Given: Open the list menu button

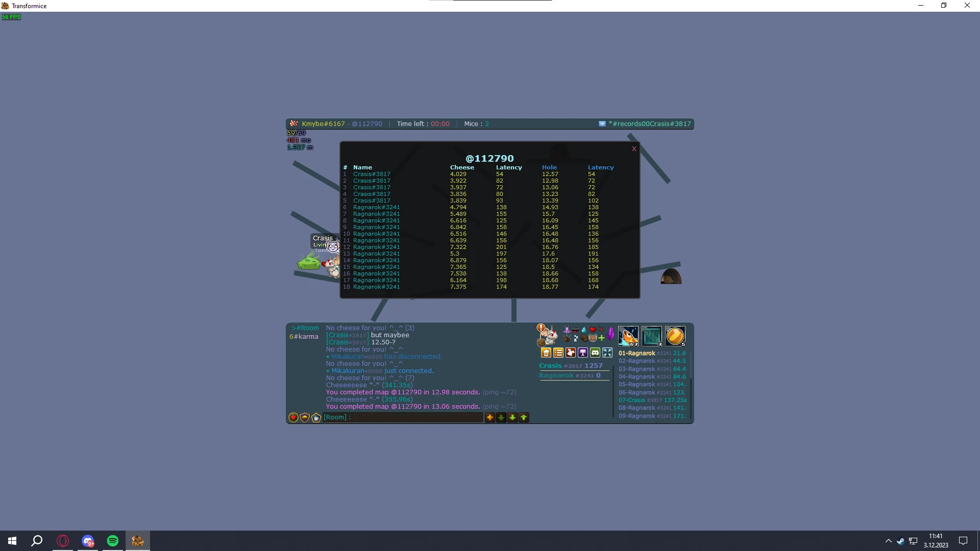Looking at the screenshot, I should coord(558,353).
